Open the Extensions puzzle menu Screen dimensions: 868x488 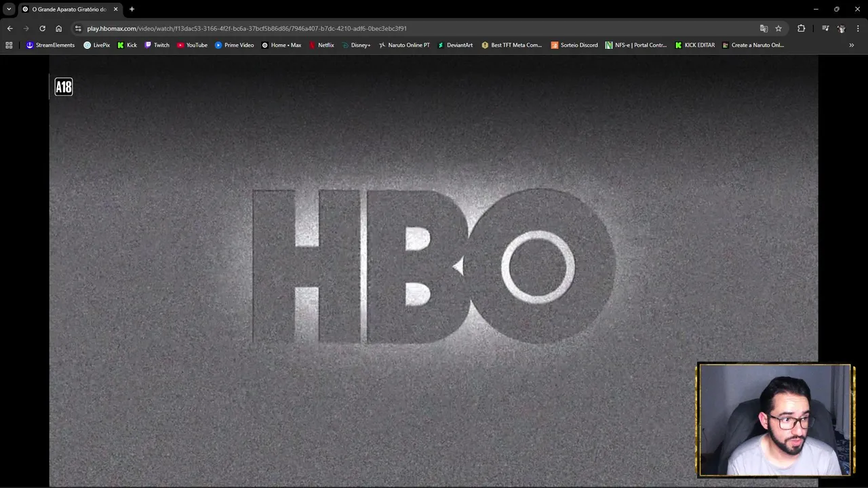(801, 28)
